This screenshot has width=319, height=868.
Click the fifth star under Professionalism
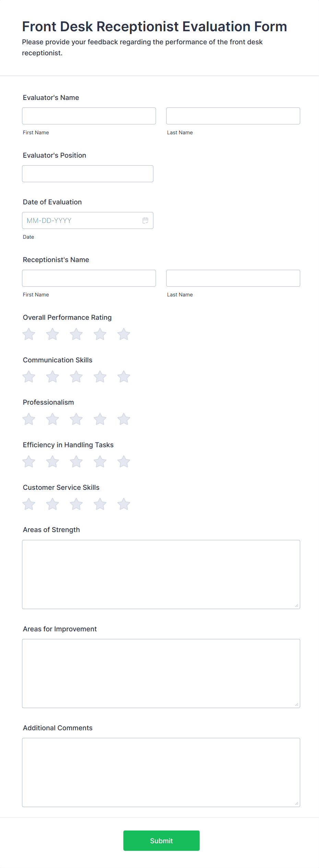(123, 419)
